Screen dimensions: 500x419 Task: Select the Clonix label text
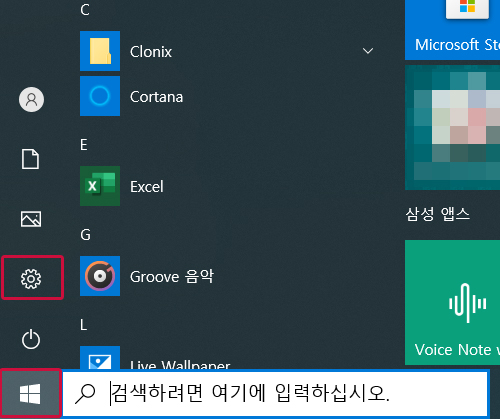click(151, 52)
